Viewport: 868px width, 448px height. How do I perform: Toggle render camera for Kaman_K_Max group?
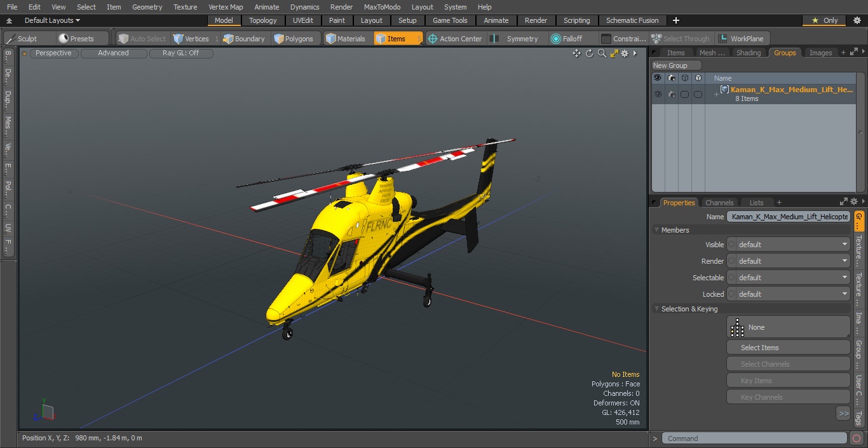coord(671,94)
